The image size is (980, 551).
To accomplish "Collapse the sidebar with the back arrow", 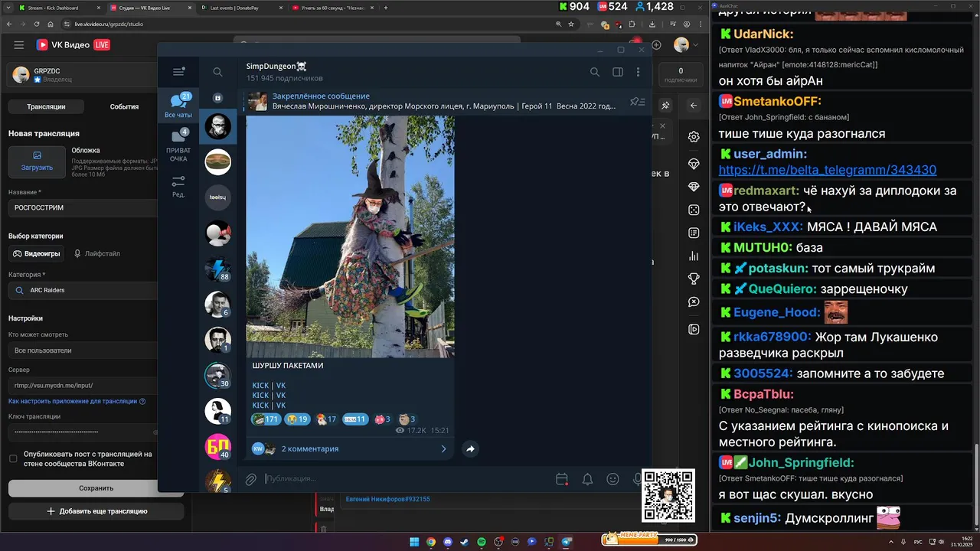I will [x=694, y=106].
